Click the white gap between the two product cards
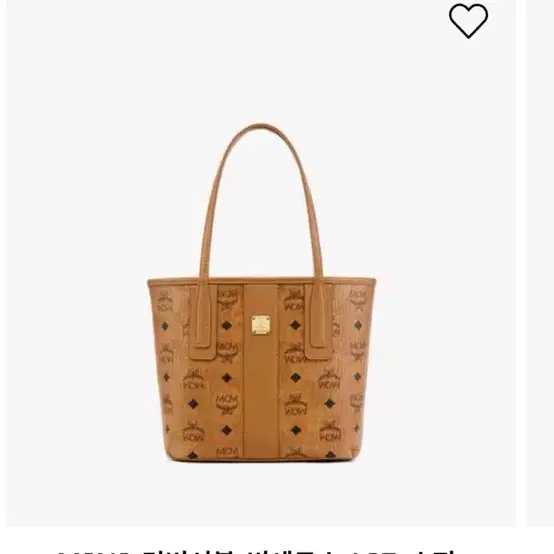 tap(521, 263)
